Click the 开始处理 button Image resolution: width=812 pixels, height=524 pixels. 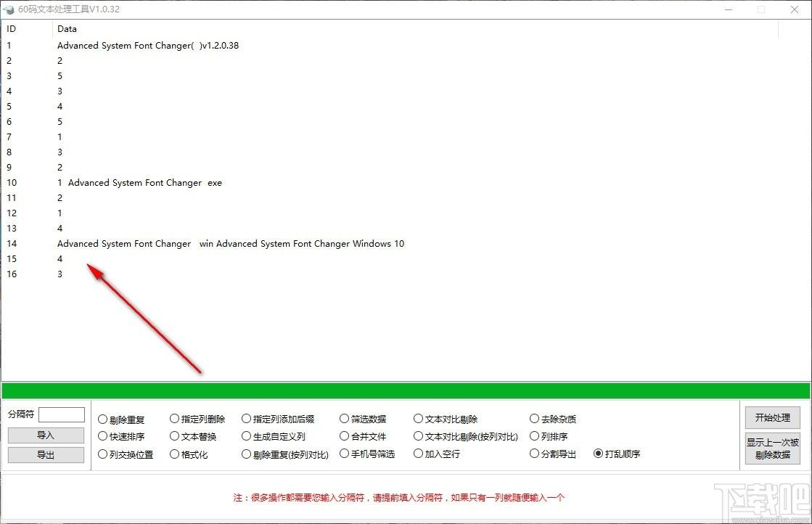[772, 418]
